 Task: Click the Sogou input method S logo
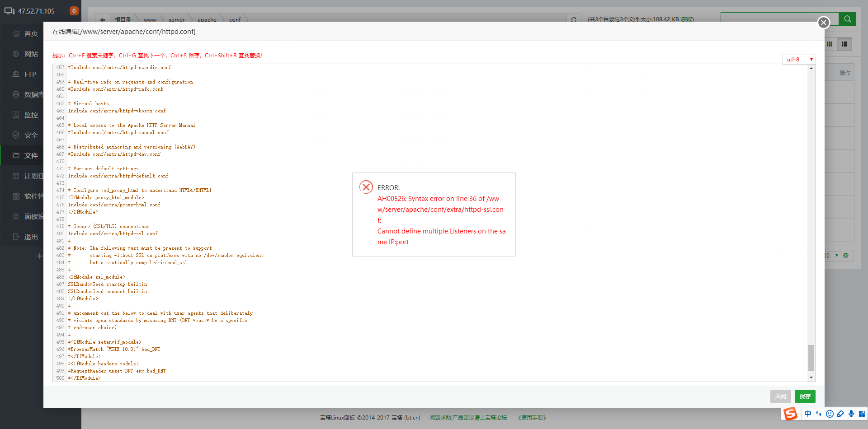point(790,414)
